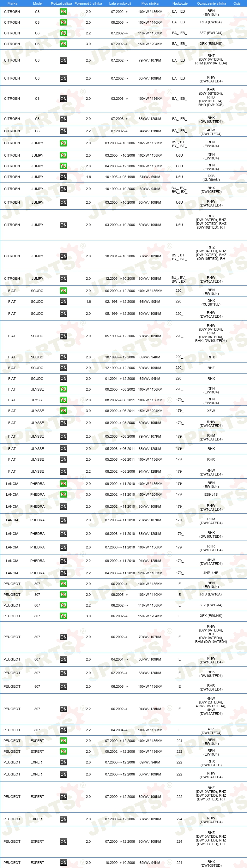Click the Rodzaj paliwa column header

point(61,3)
